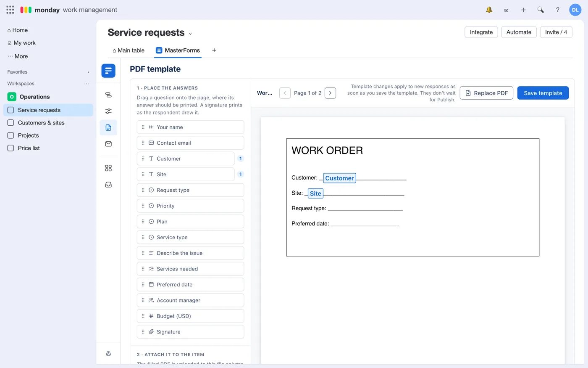Viewport: 588px width, 368px height.
Task: Select the MasterForms tab
Action: [178, 50]
